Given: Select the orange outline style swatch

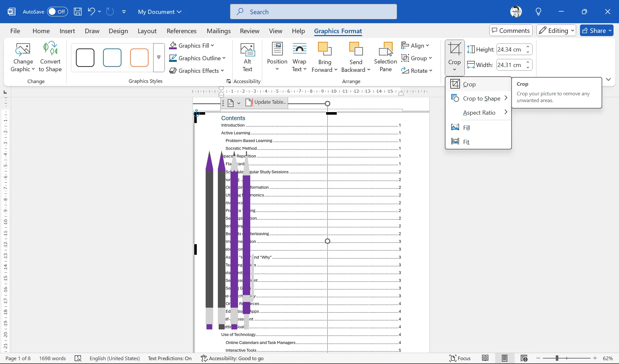Looking at the screenshot, I should click(139, 57).
